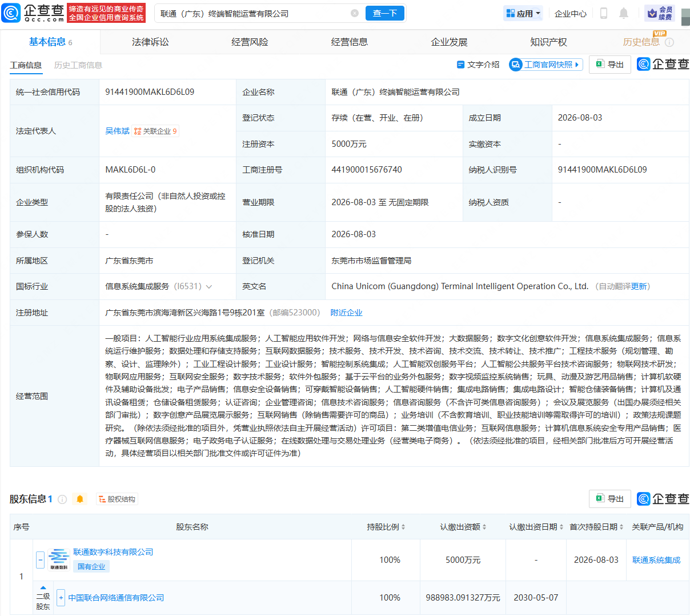Go to 企业中心
This screenshot has width=690, height=616.
[x=571, y=14]
